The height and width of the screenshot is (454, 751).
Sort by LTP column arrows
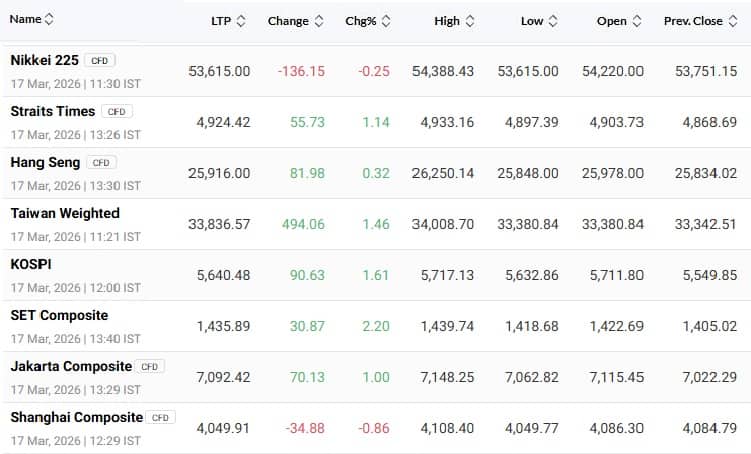coord(241,21)
